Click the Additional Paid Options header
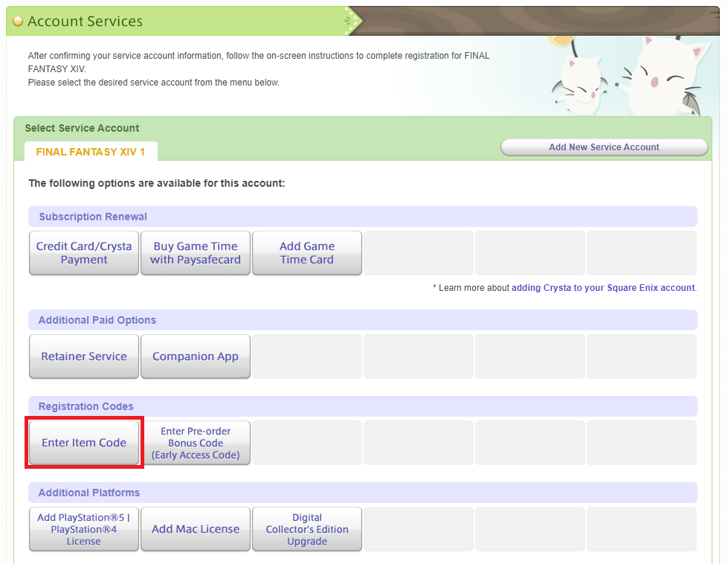This screenshot has height=564, width=728. [x=363, y=320]
